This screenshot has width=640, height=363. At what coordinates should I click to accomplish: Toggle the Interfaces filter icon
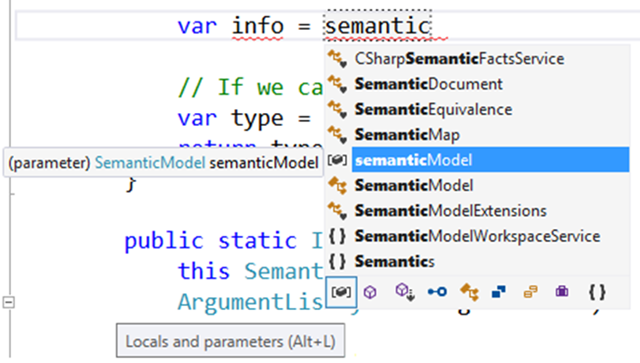pos(437,292)
